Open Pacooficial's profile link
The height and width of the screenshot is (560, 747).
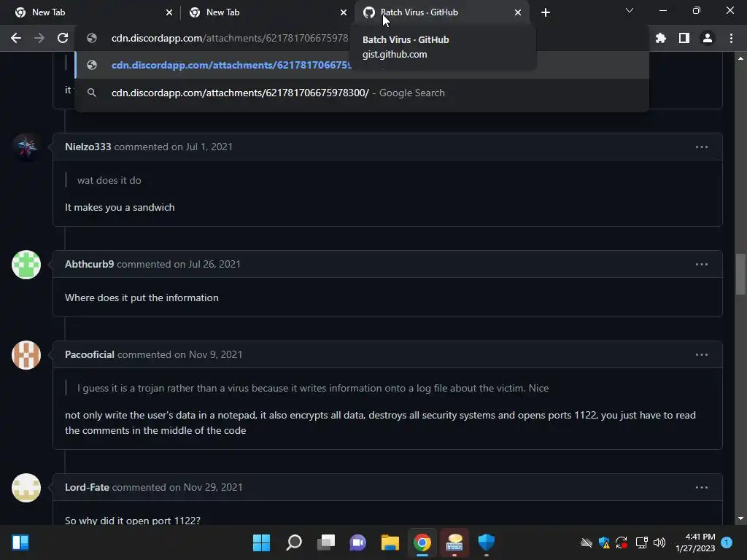[x=90, y=355]
